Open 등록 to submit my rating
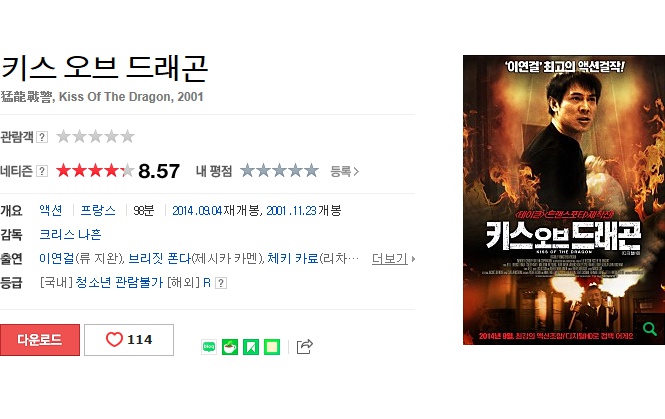 pos(344,171)
